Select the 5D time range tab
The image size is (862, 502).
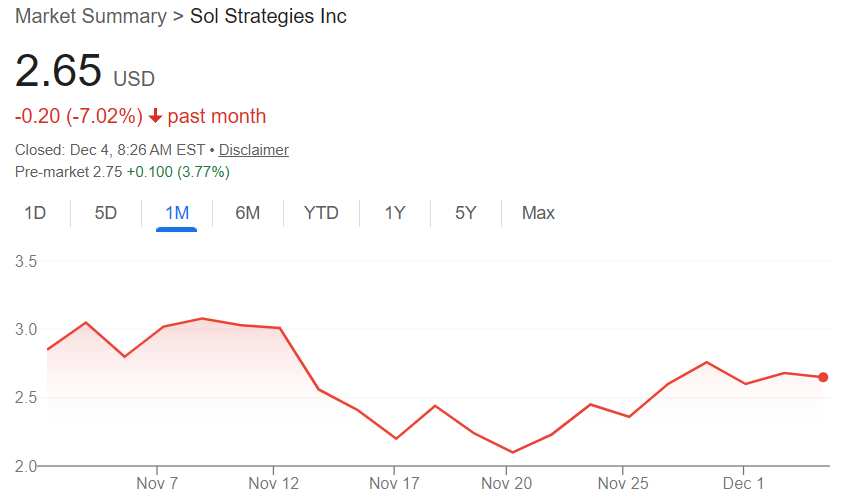click(106, 213)
